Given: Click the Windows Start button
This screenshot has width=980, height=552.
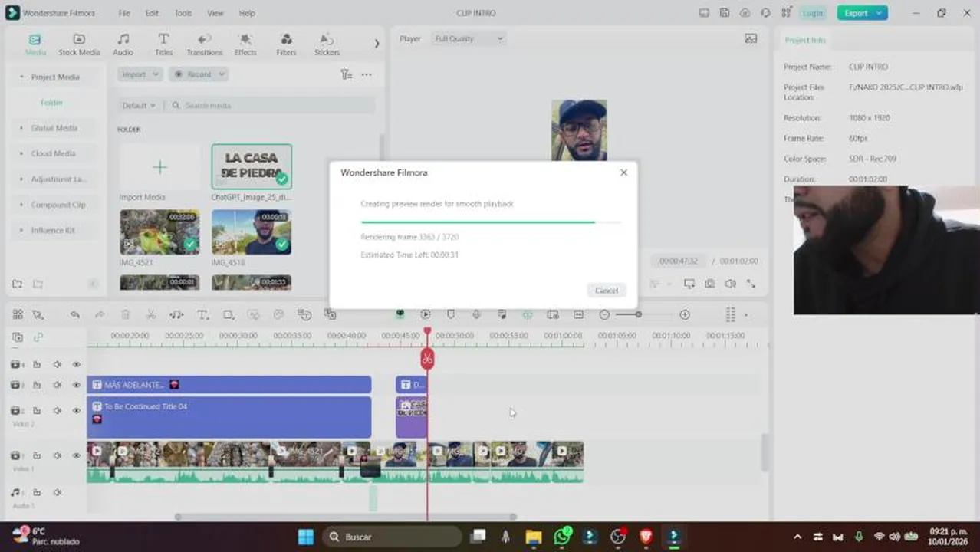Looking at the screenshot, I should 305,537.
